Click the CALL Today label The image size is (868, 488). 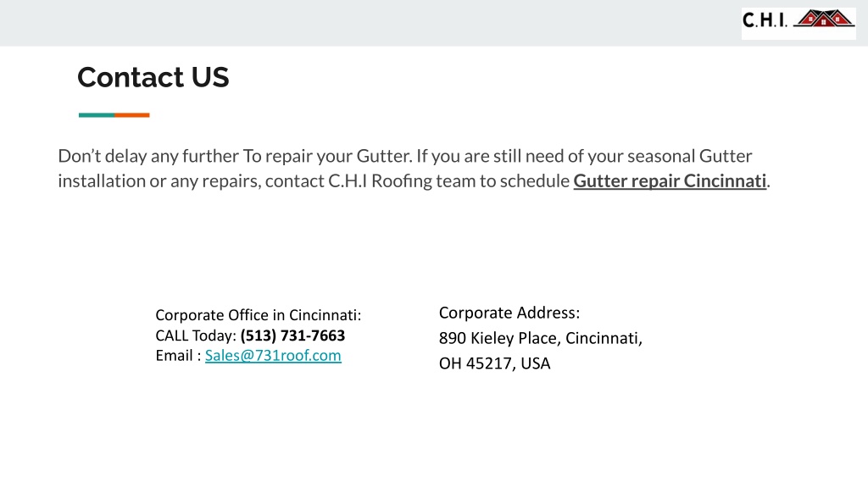pyautogui.click(x=196, y=335)
